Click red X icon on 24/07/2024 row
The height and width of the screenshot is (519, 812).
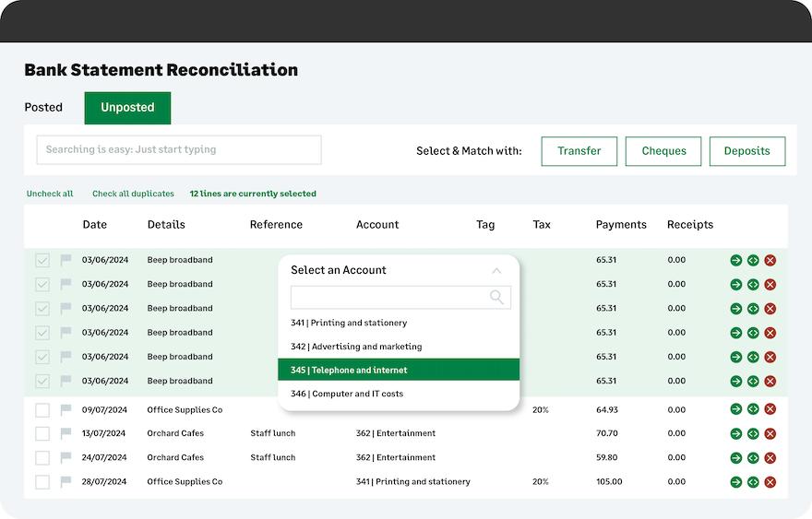coord(770,457)
